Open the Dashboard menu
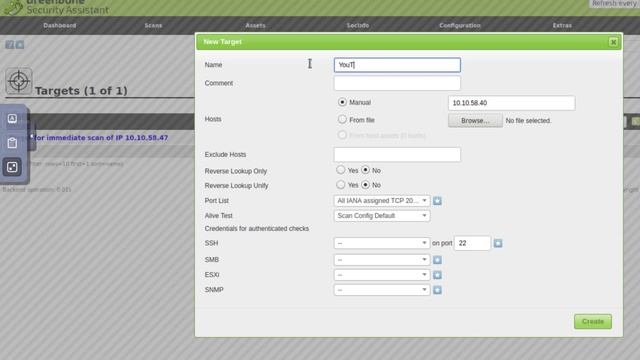640x360 pixels. (x=60, y=25)
